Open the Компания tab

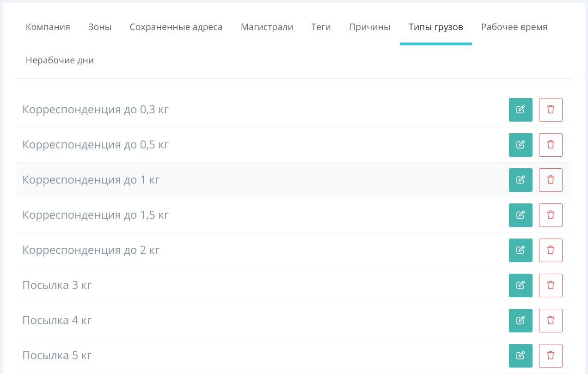click(x=48, y=27)
